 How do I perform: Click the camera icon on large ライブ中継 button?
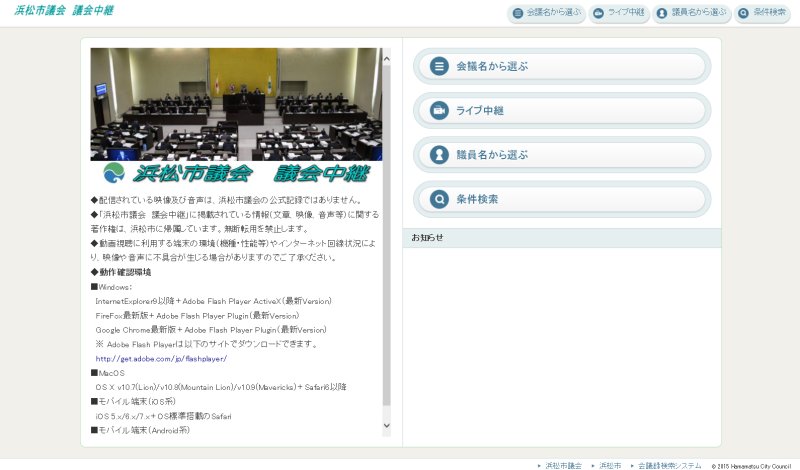click(439, 110)
